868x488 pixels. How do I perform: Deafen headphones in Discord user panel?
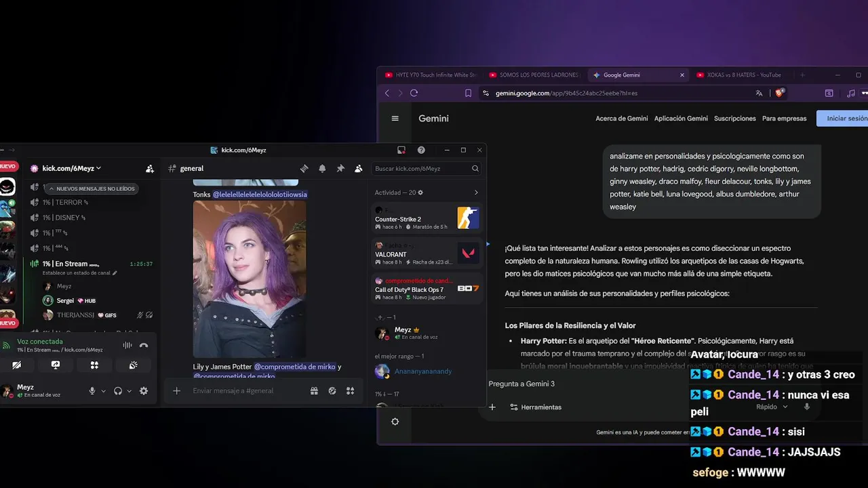point(118,391)
